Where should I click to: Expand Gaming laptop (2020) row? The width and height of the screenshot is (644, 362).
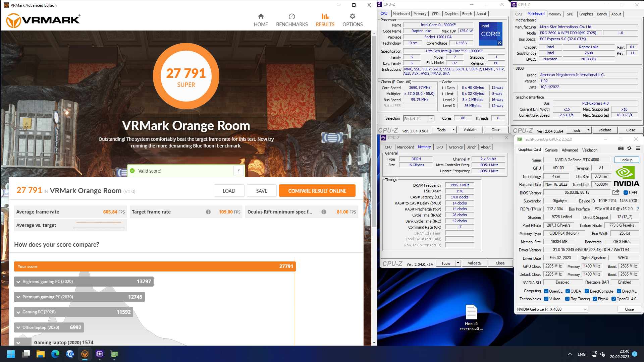coord(18,343)
